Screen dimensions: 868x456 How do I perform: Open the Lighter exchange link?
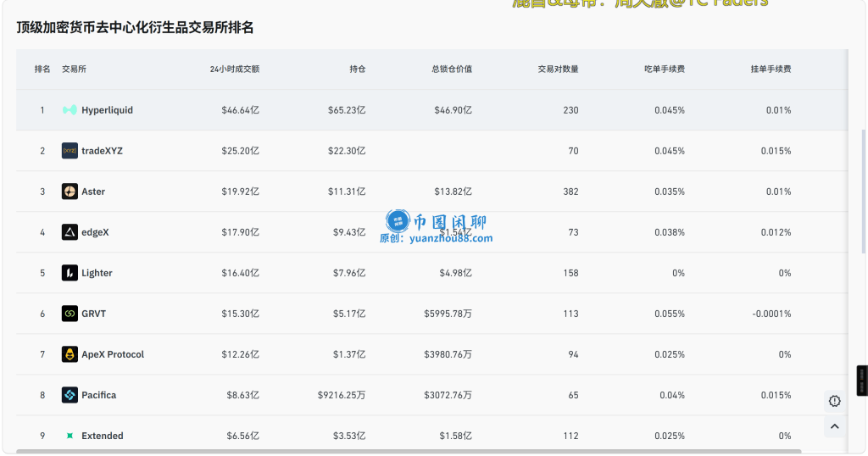tap(97, 273)
